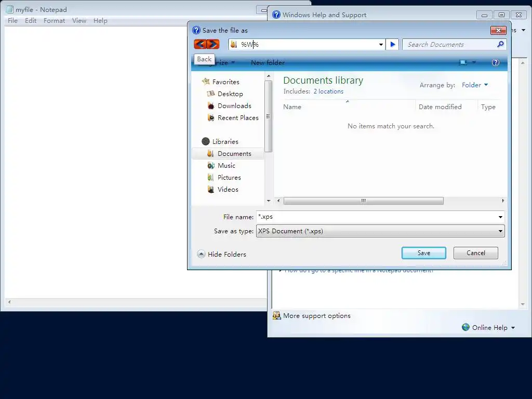This screenshot has height=399, width=532.
Task: Click the Videos library icon
Action: click(211, 189)
